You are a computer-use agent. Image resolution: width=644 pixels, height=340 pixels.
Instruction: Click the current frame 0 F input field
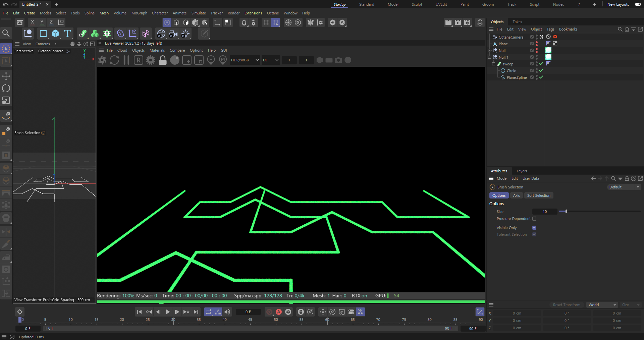(248, 312)
